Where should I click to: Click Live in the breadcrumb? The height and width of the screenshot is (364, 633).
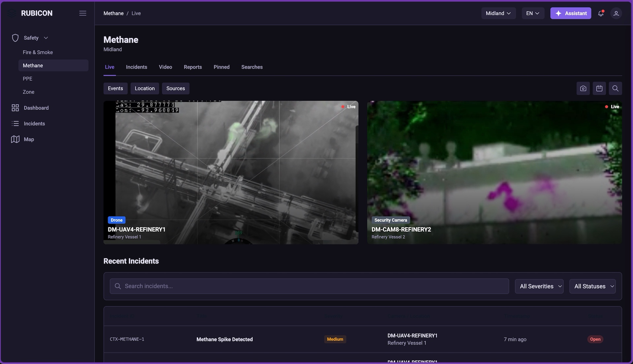[136, 13]
